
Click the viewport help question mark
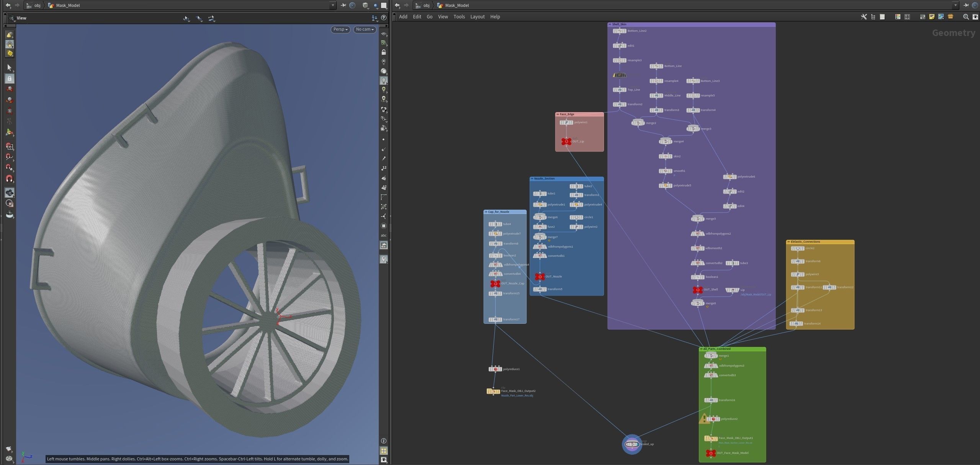[x=384, y=18]
